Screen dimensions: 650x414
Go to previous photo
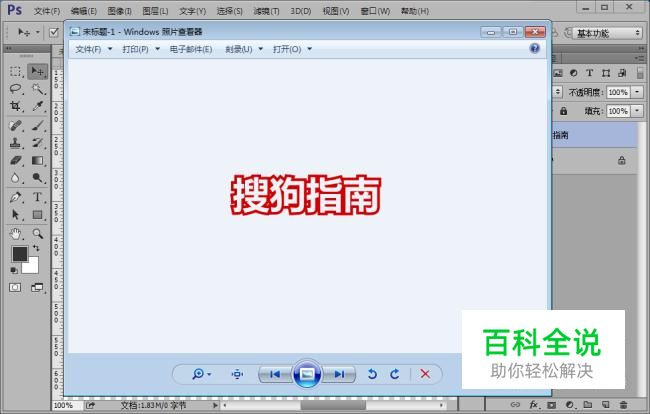275,374
